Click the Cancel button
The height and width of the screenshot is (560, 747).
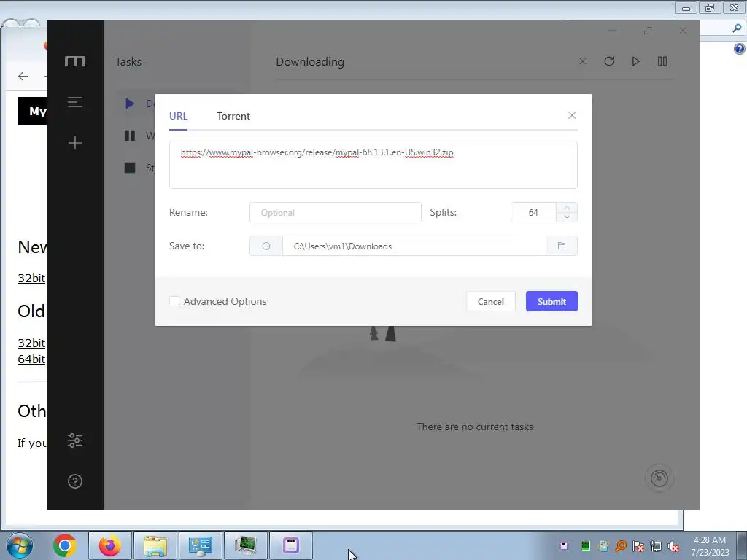(x=491, y=301)
